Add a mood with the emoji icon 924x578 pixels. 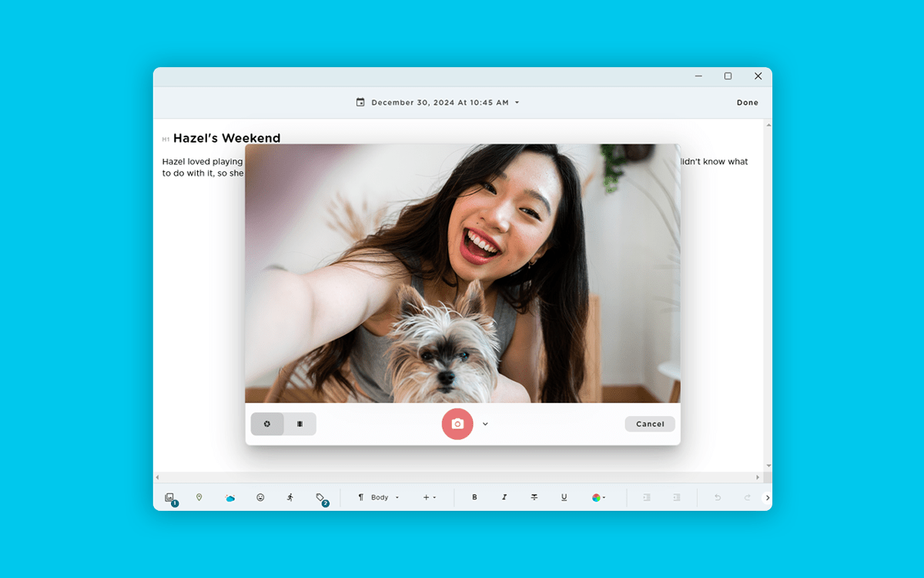pos(260,497)
